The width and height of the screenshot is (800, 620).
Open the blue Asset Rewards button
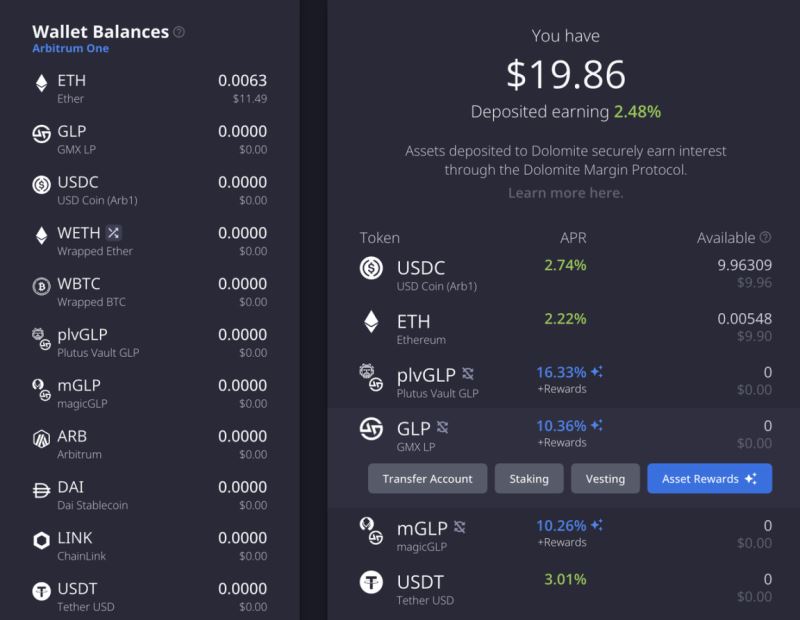(709, 479)
